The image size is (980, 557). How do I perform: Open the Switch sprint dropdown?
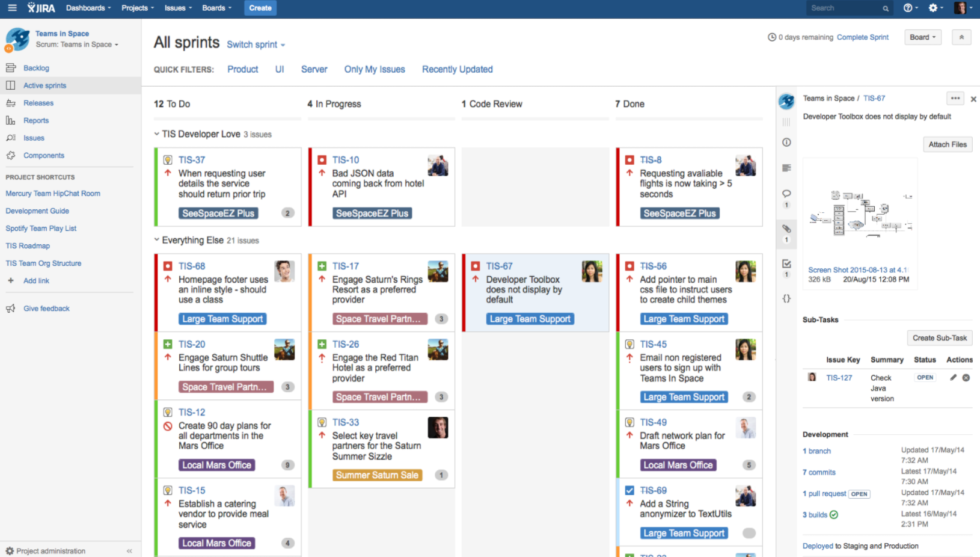click(x=256, y=45)
